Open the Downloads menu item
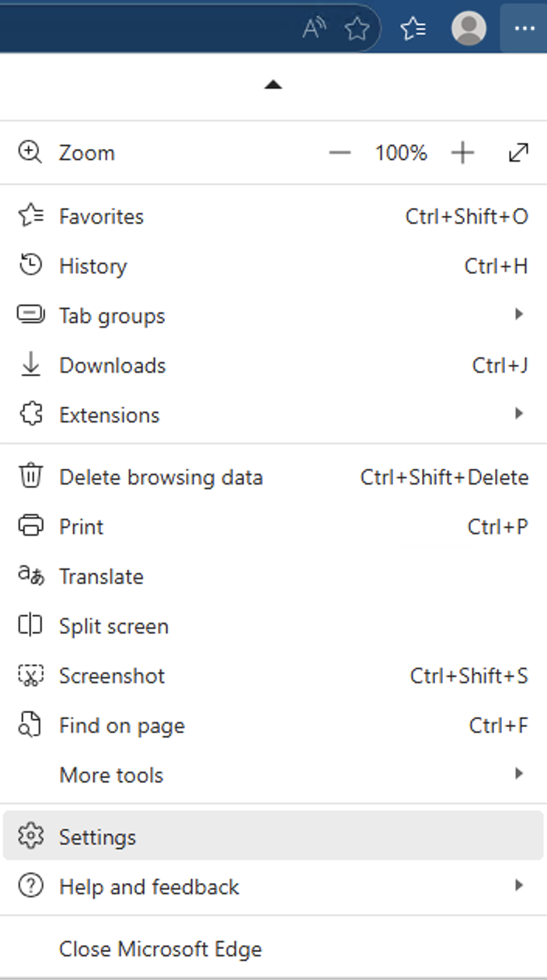This screenshot has height=980, width=547. tap(113, 365)
